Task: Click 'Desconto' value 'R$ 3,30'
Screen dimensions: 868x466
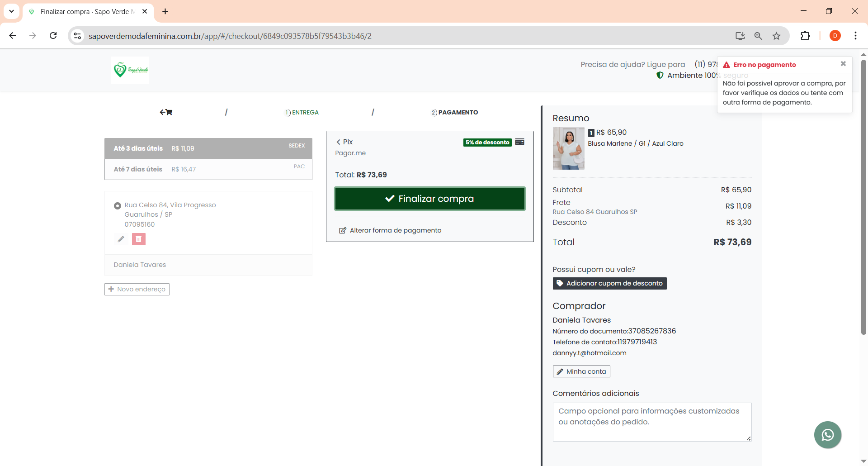Action: (x=739, y=222)
